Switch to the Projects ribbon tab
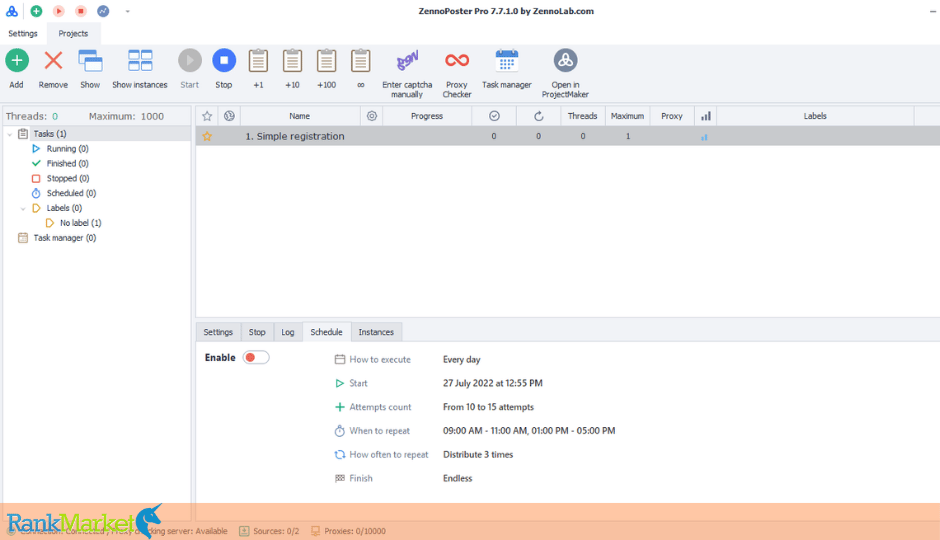The image size is (940, 540). pyautogui.click(x=73, y=34)
